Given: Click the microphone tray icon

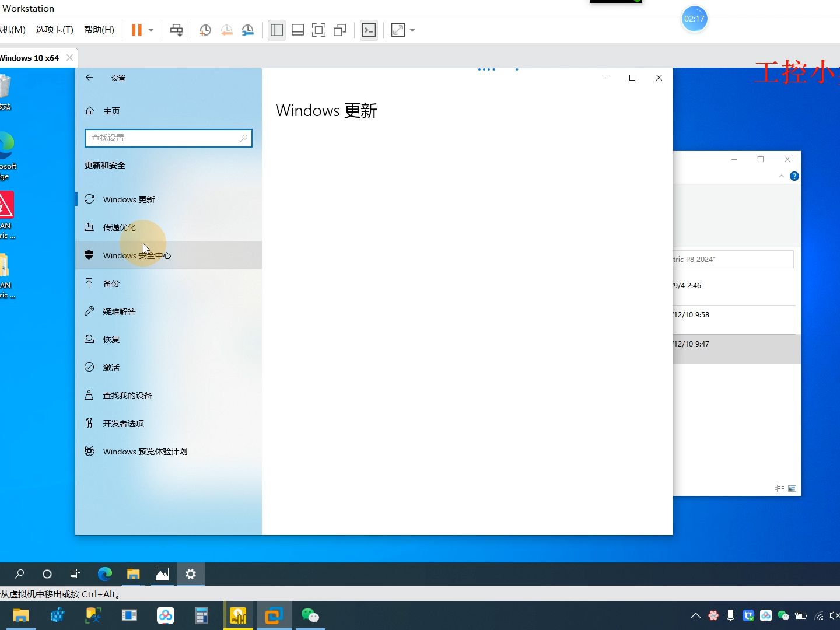Looking at the screenshot, I should click(x=730, y=615).
